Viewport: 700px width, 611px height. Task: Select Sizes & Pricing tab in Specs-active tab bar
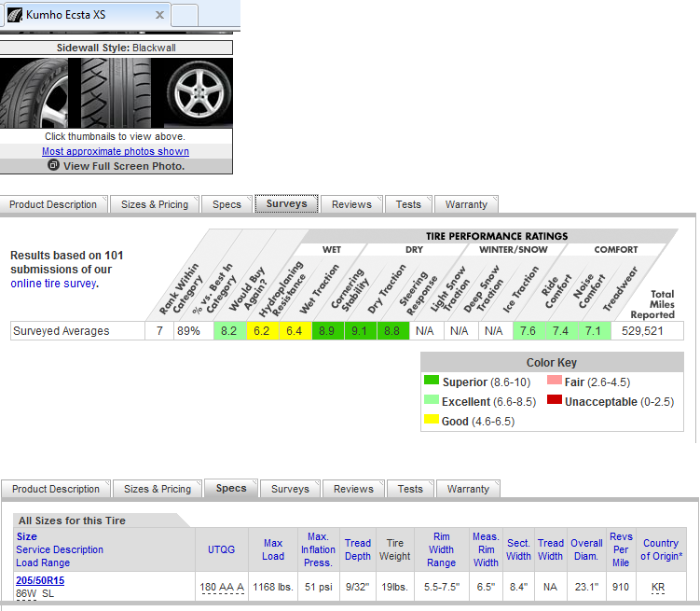pyautogui.click(x=157, y=489)
